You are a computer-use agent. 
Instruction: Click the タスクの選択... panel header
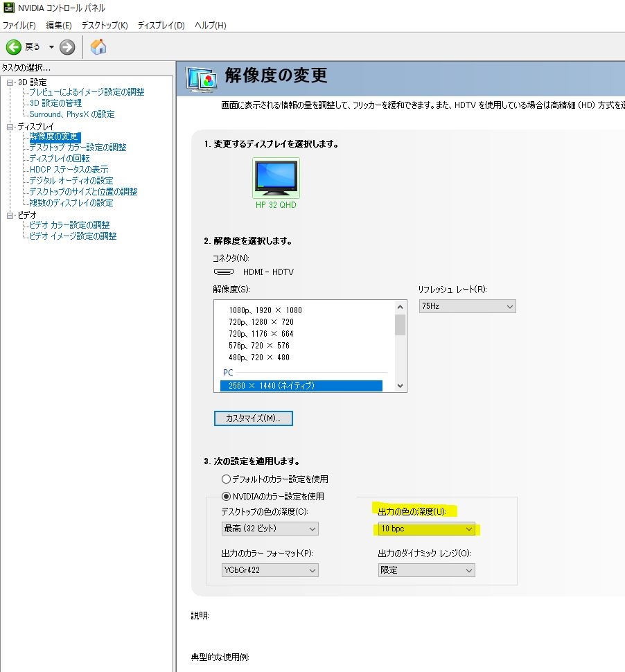(x=26, y=68)
